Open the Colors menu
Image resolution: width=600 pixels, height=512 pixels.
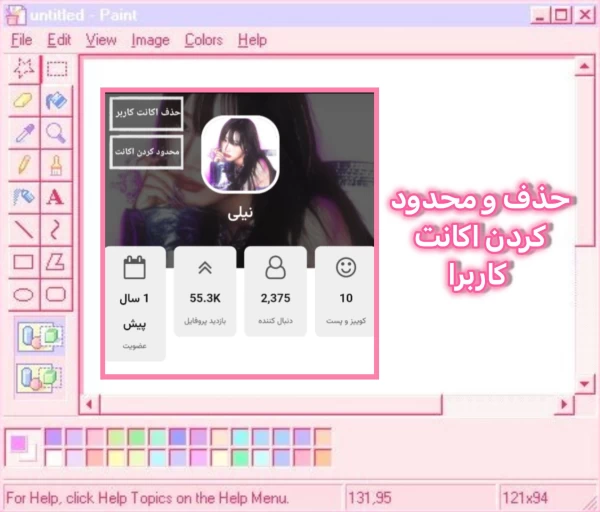click(203, 40)
